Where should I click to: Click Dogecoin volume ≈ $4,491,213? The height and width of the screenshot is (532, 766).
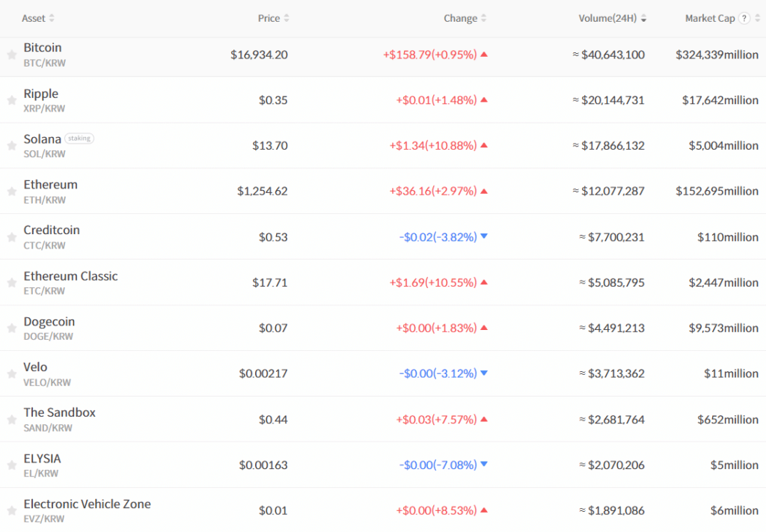click(612, 328)
